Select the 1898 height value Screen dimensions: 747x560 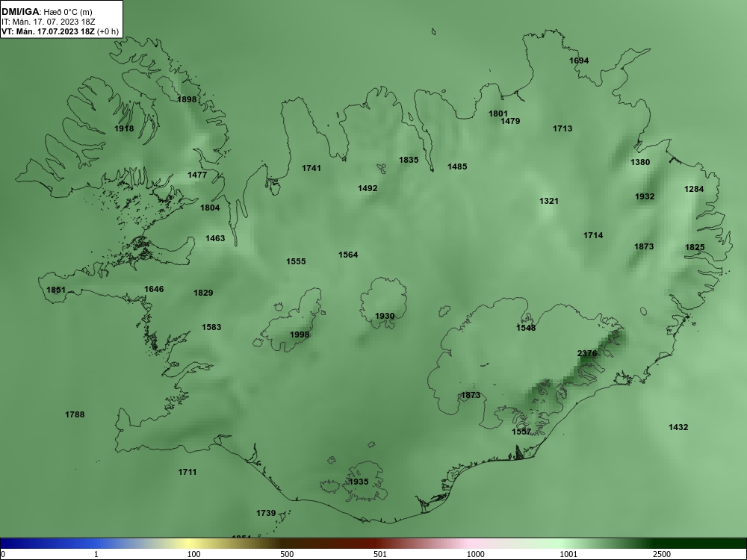click(187, 99)
